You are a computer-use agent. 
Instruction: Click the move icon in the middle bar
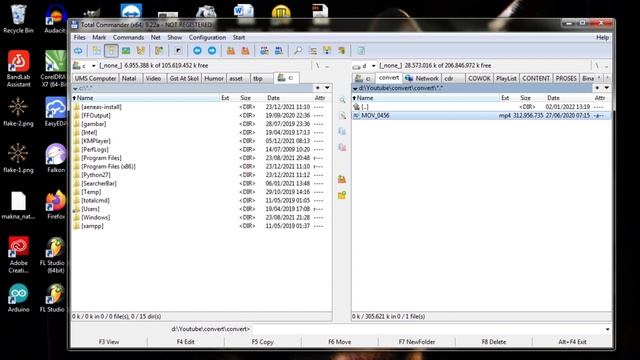coord(342,147)
